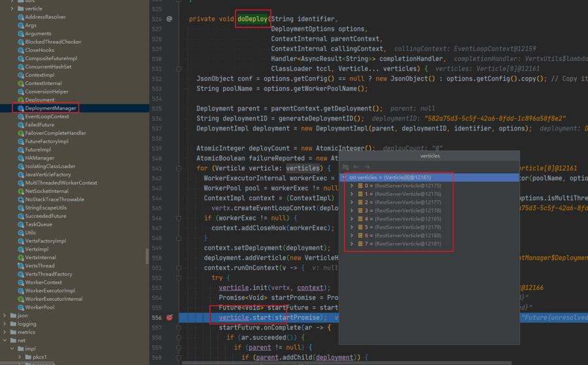
Task: Click the breakpoint icon at line 556
Action: 169,317
